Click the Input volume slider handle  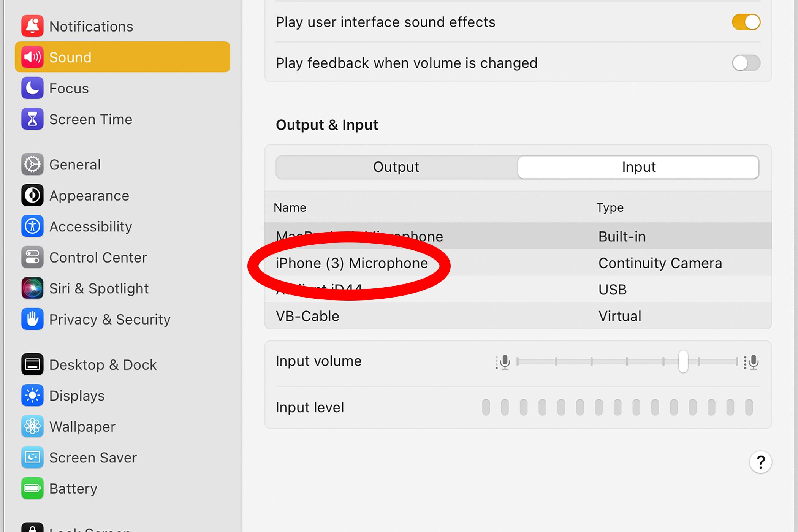[x=683, y=361]
